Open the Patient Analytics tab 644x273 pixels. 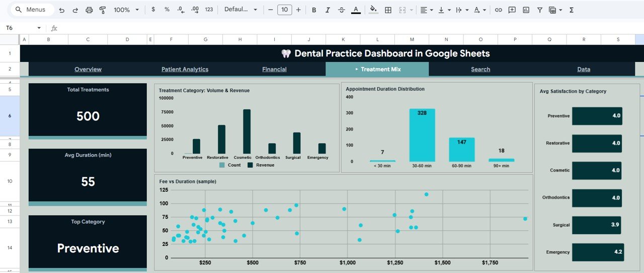(185, 70)
